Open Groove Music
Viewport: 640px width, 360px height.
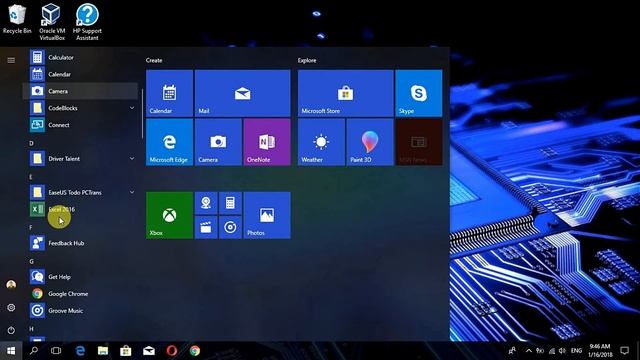pos(80,311)
